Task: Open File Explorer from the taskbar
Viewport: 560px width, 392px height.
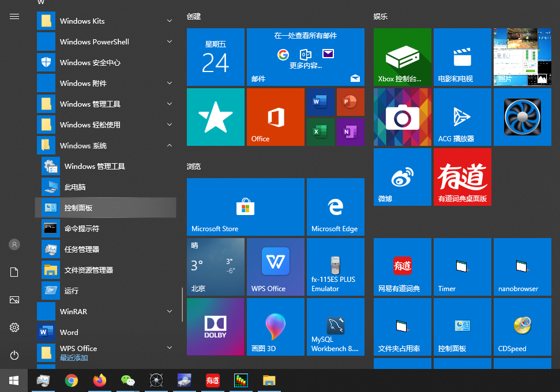Action: pyautogui.click(x=269, y=380)
